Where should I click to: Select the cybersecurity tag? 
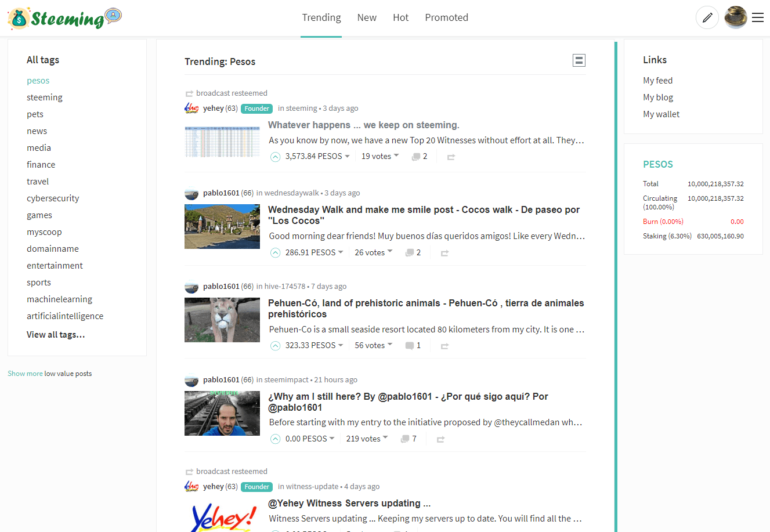click(53, 198)
